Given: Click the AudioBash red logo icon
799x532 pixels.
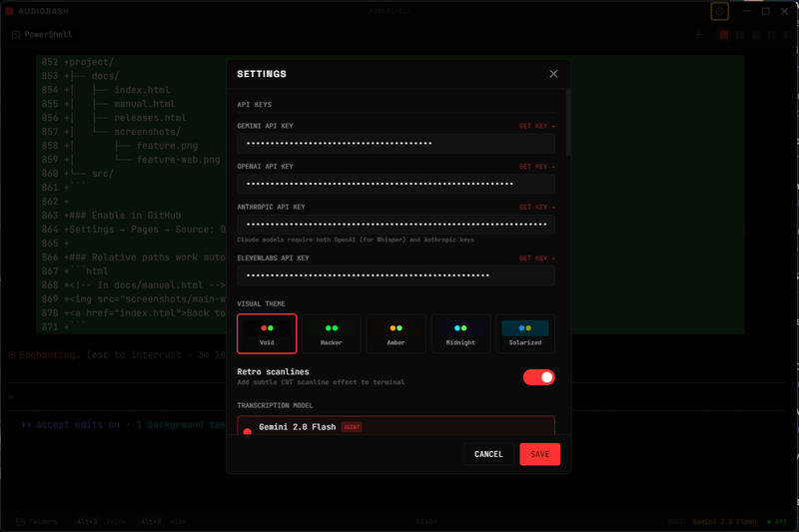Looking at the screenshot, I should [9, 11].
